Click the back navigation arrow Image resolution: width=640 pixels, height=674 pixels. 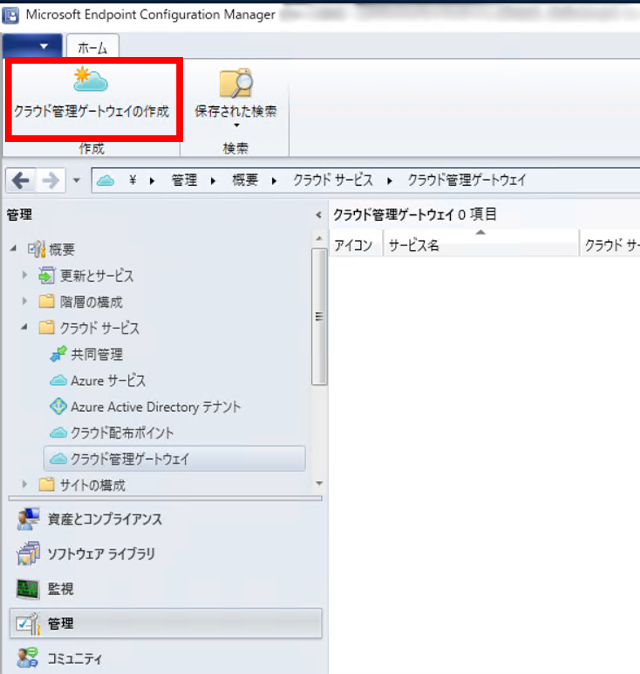21,181
